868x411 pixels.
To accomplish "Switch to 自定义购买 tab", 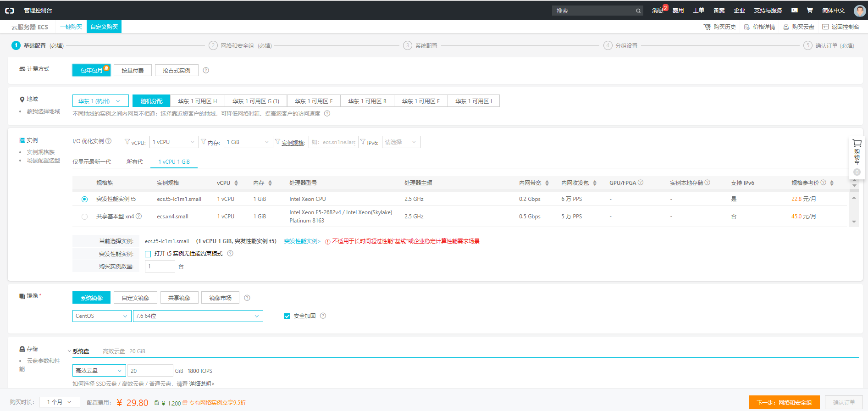I will pos(104,27).
